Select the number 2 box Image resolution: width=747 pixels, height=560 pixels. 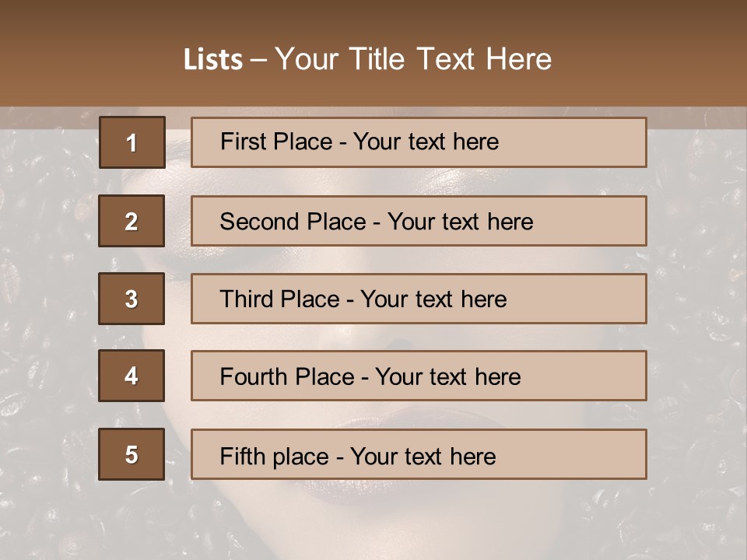[132, 221]
